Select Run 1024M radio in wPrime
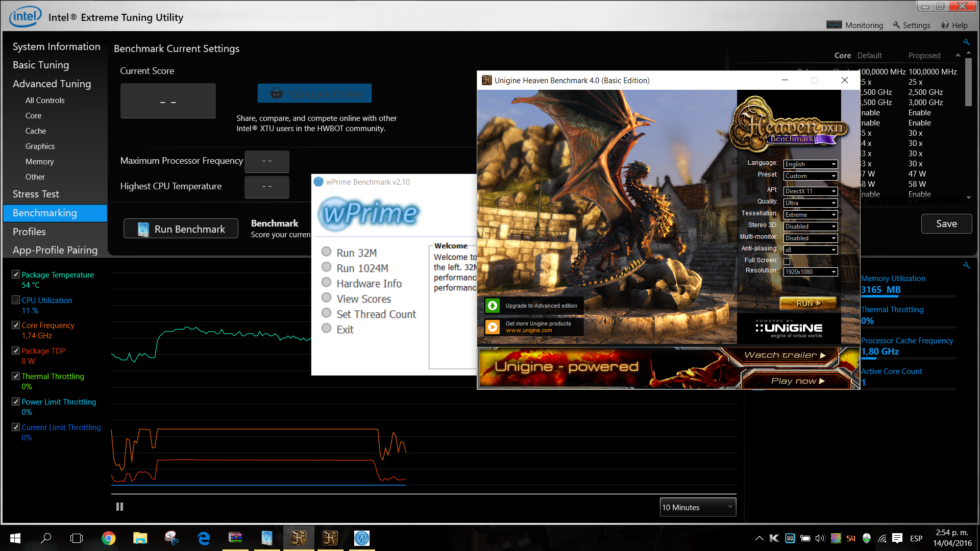The width and height of the screenshot is (980, 551). coord(327,267)
